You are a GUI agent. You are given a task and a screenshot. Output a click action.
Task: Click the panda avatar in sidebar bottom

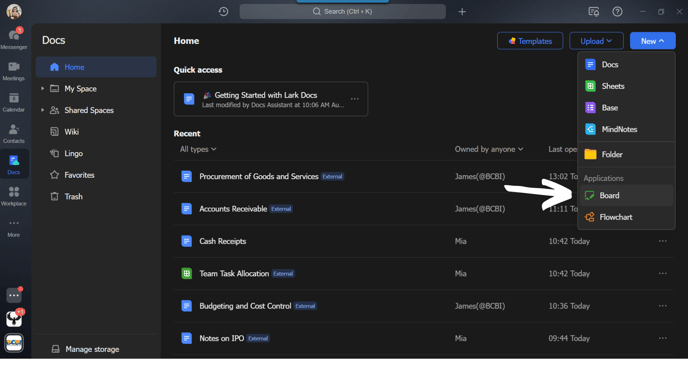point(14,319)
